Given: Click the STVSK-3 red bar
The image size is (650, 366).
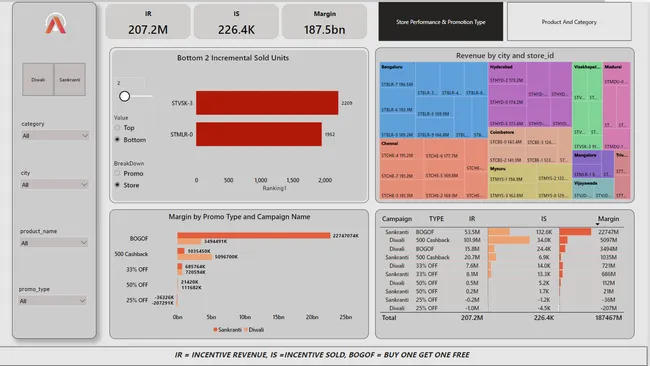Looking at the screenshot, I should pyautogui.click(x=267, y=103).
